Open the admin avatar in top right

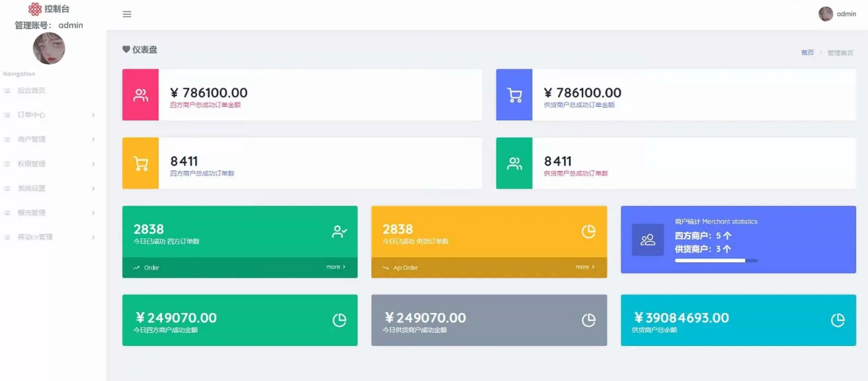[826, 14]
